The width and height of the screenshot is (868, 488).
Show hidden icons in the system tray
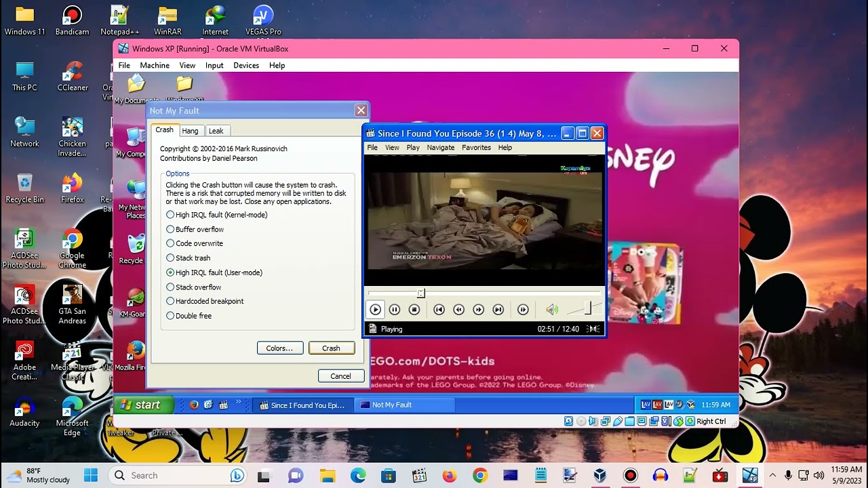coord(772,475)
